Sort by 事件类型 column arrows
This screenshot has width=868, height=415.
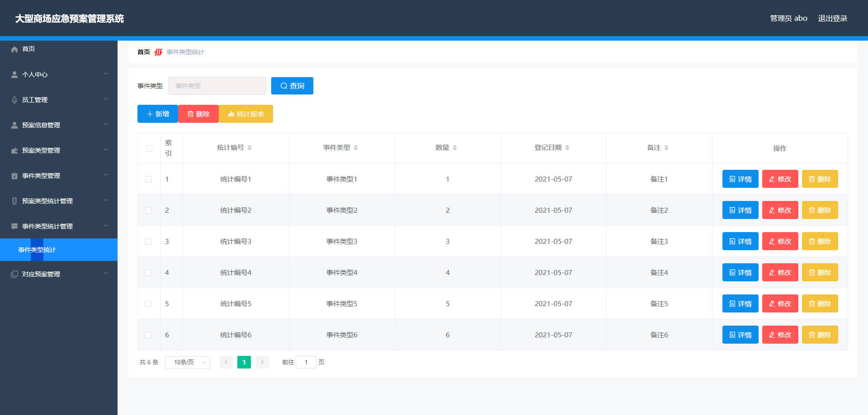click(x=356, y=148)
